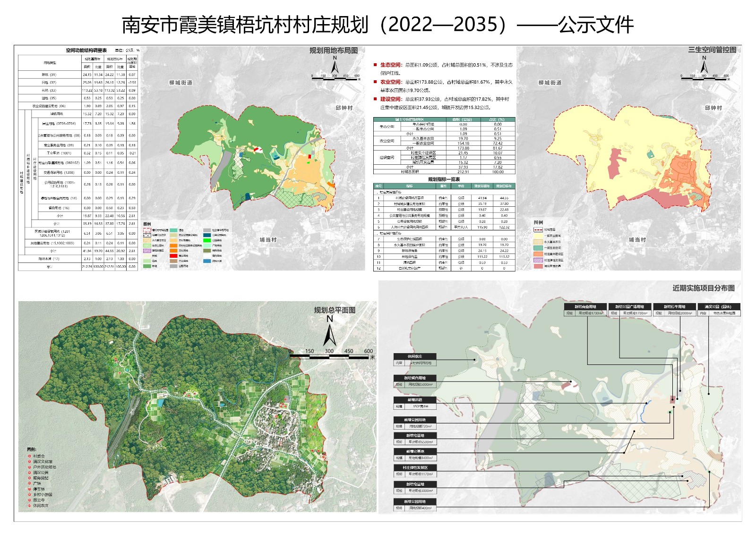Click the orange 村庄集中建设区 legend swatch
The width and height of the screenshot is (756, 533).
coord(538,254)
